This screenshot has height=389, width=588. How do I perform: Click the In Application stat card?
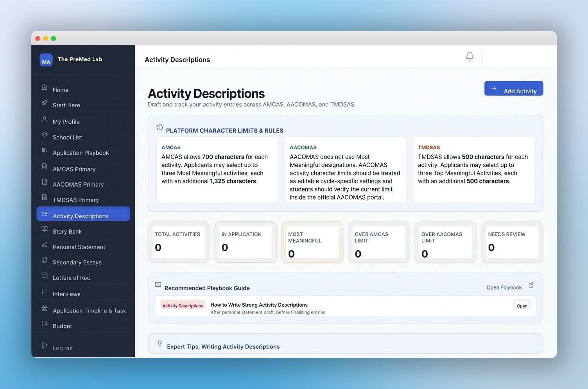[x=246, y=242]
